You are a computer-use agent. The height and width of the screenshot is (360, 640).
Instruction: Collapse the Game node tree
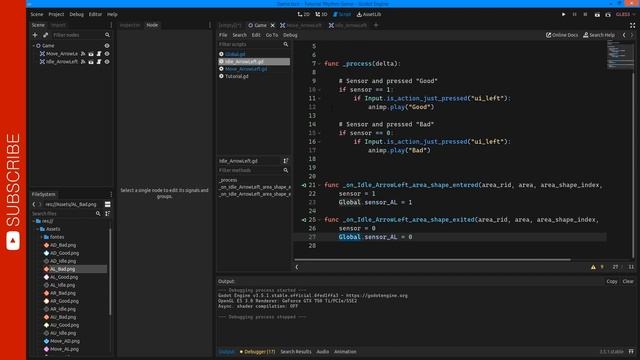pyautogui.click(x=33, y=46)
